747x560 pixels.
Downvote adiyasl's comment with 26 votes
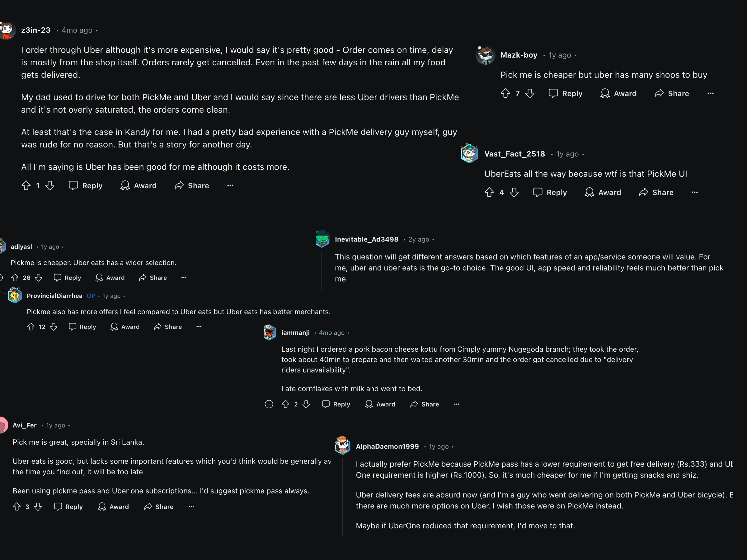(x=39, y=277)
